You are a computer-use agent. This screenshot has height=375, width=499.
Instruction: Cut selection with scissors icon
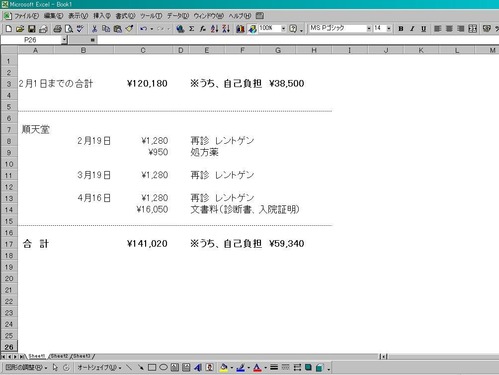click(x=94, y=29)
